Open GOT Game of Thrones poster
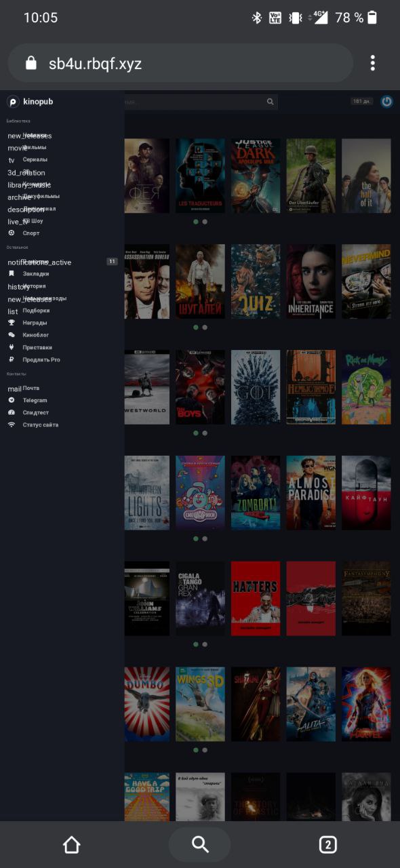The height and width of the screenshot is (868, 400). pos(256,387)
